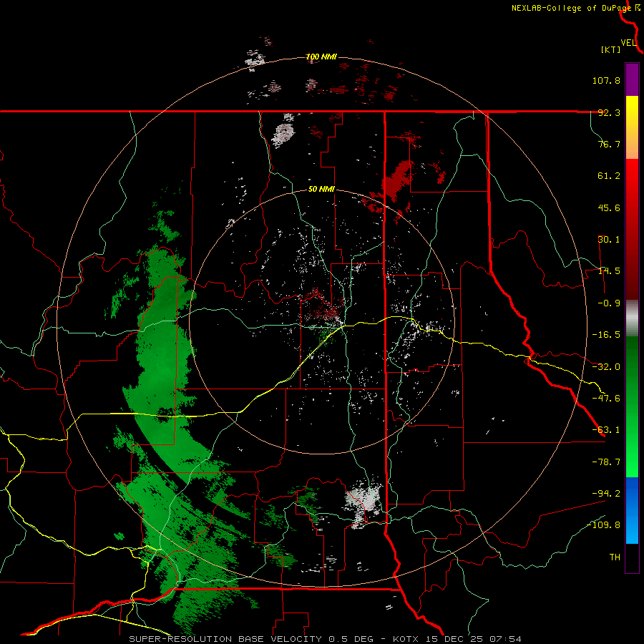The width and height of the screenshot is (644, 644).
Task: Click the TH legend label
Action: pos(615,557)
